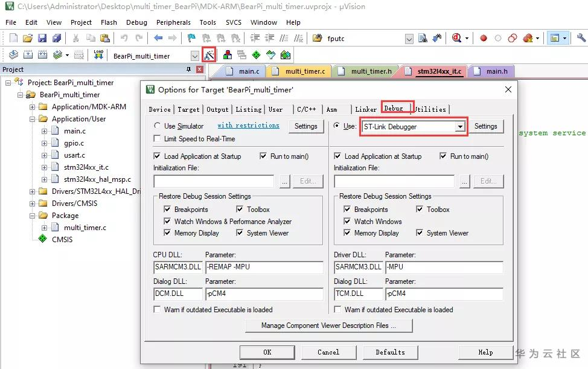
Task: Click Manage Component Viewer Description Files button
Action: [328, 326]
